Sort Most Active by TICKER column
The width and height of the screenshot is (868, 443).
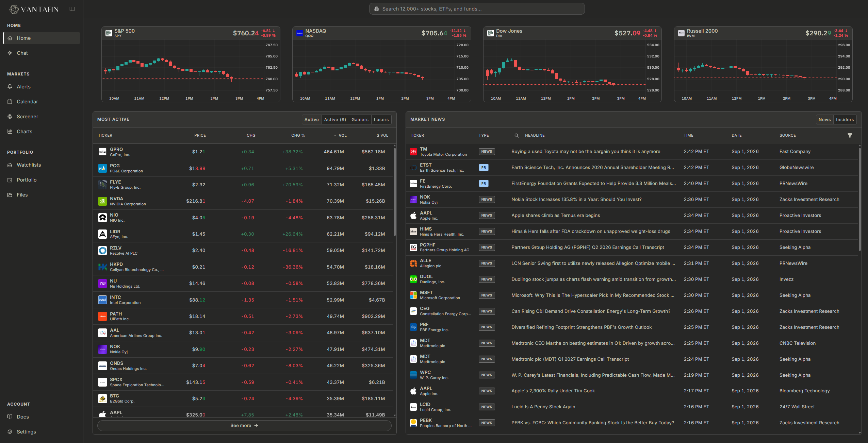coord(105,135)
